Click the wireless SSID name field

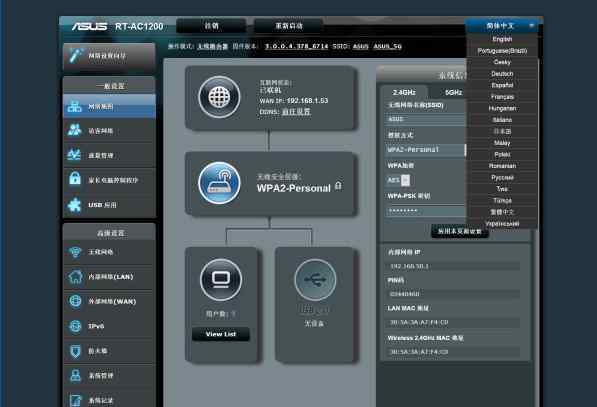click(426, 119)
